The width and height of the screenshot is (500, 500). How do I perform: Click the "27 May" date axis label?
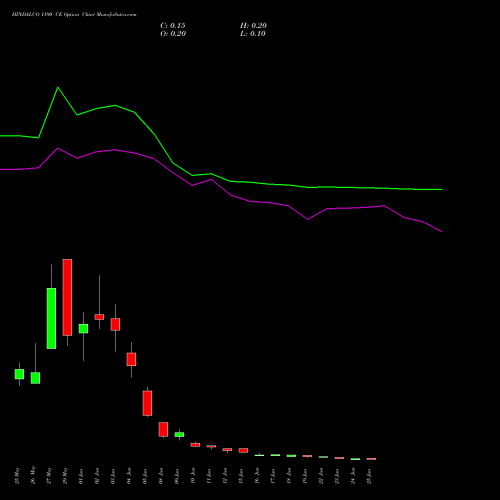pos(49,476)
